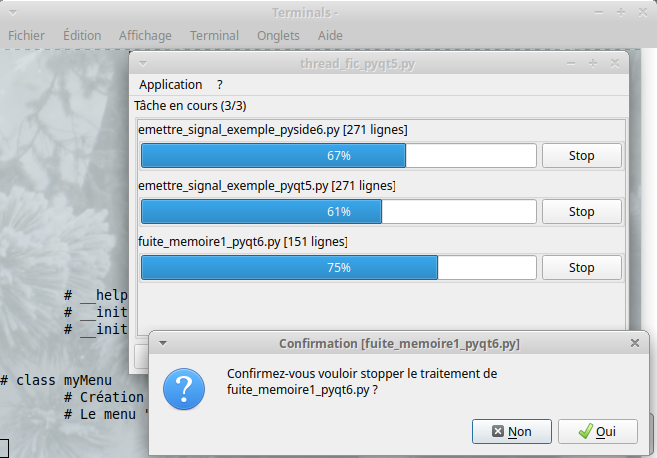Confirm stopping with the Oui button
Screen dimensions: 657x458
597,432
